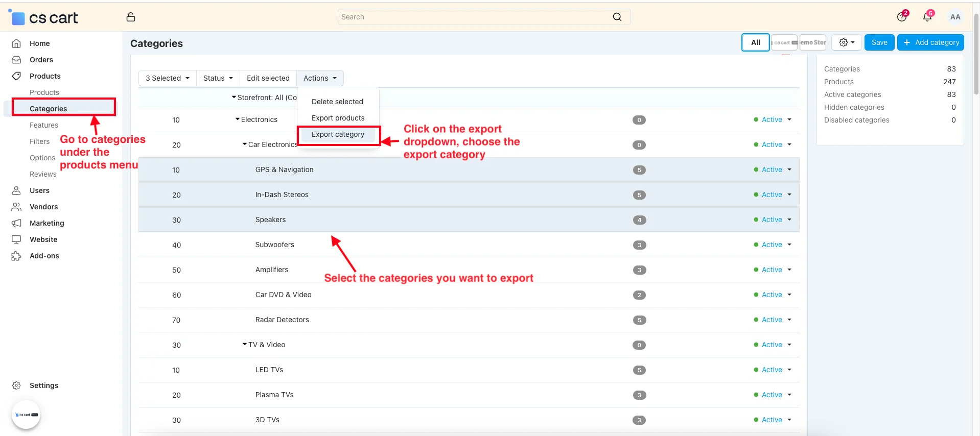
Task: Collapse the Electronics category tree
Action: click(x=238, y=119)
